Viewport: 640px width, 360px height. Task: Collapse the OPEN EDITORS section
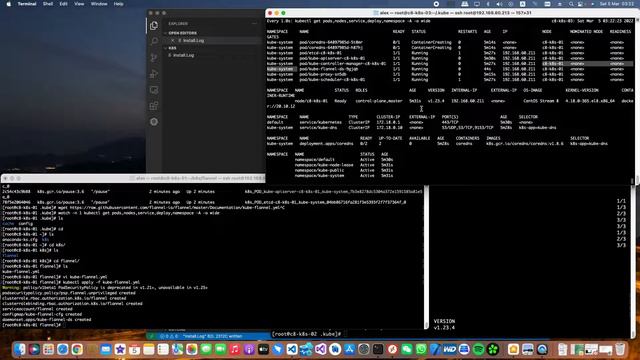182,33
